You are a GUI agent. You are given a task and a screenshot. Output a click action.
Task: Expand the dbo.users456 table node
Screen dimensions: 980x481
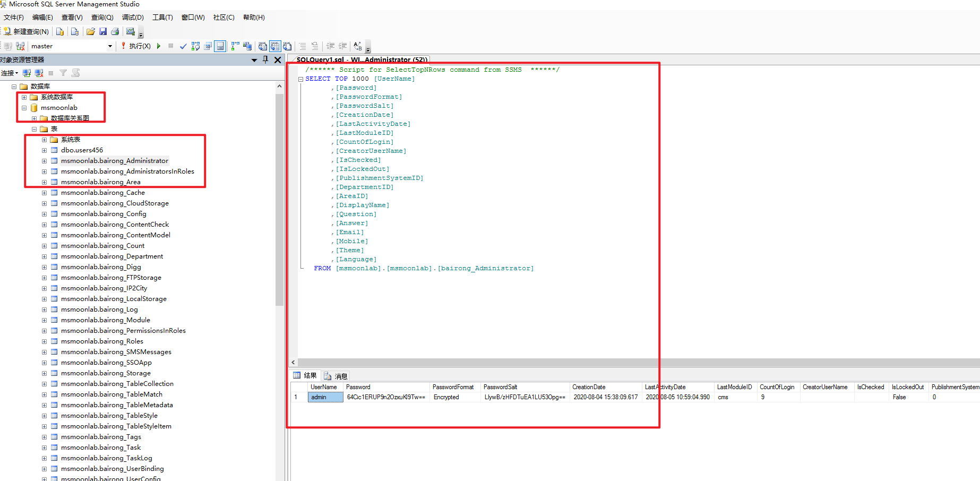tap(44, 150)
